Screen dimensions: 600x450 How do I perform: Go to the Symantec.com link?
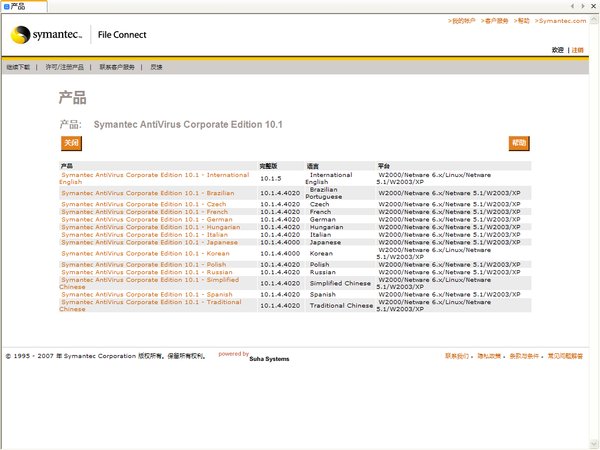pyautogui.click(x=560, y=20)
